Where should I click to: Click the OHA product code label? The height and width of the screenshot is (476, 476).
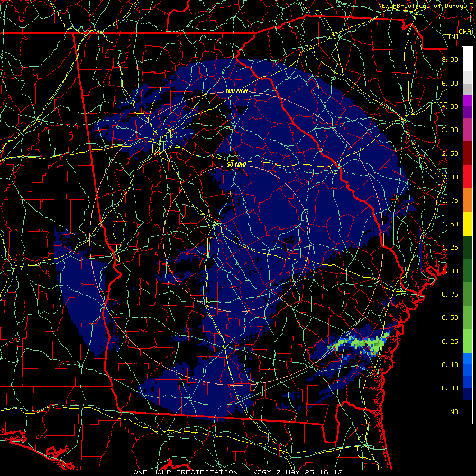pyautogui.click(x=465, y=32)
